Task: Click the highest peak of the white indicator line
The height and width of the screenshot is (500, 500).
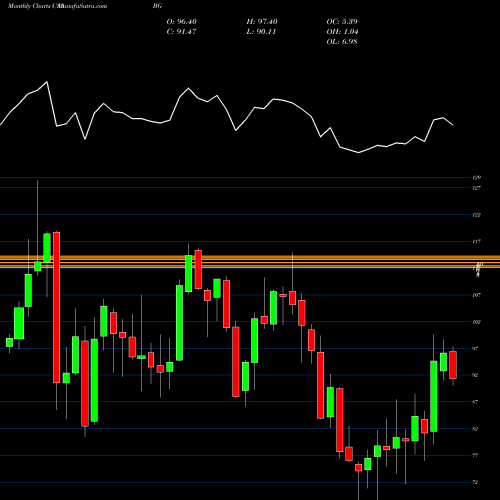Action: point(47,82)
